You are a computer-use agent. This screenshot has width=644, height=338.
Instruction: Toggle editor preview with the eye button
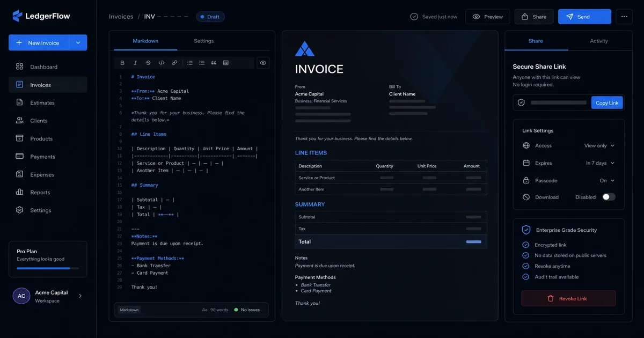point(263,63)
